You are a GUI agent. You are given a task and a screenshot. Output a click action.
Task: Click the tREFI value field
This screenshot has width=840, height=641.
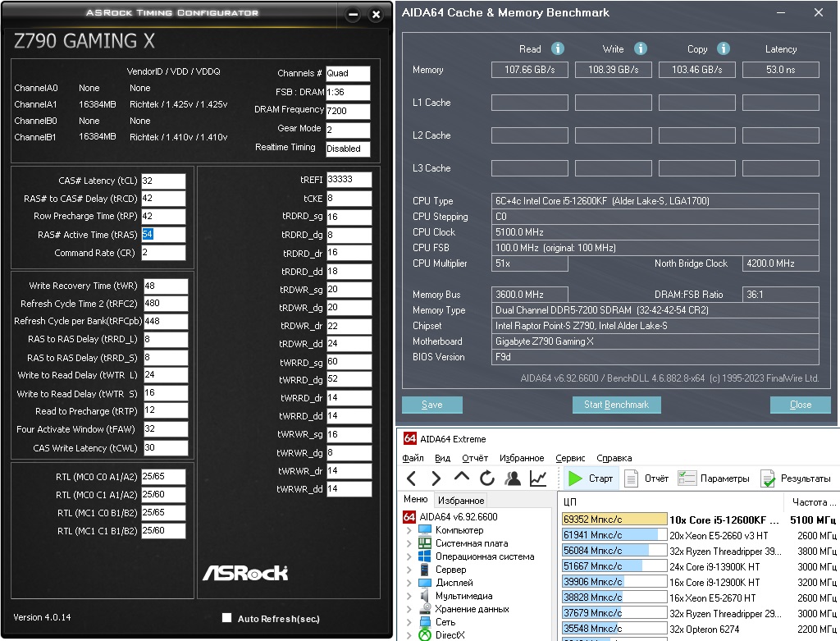[349, 180]
